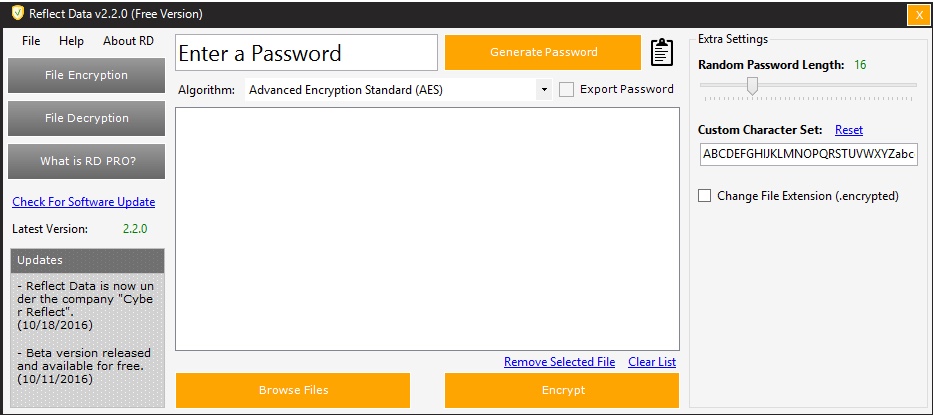Click the clipboard copy password icon

pyautogui.click(x=662, y=53)
